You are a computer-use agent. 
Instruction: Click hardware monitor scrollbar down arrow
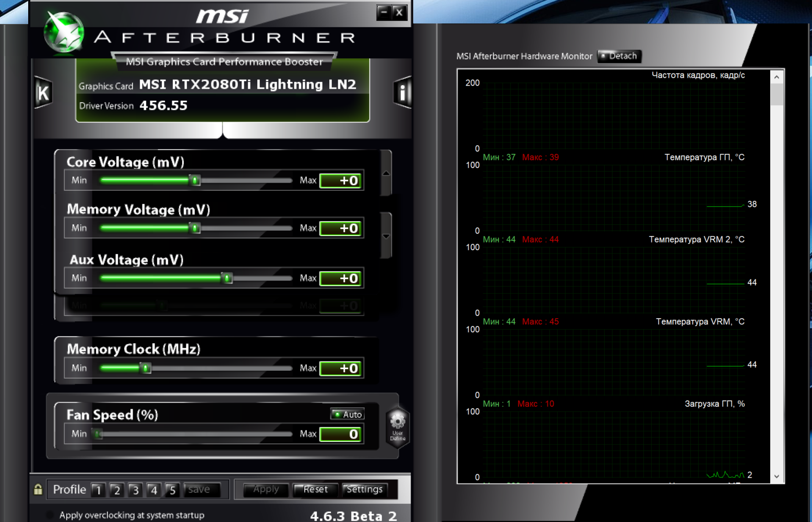point(777,476)
